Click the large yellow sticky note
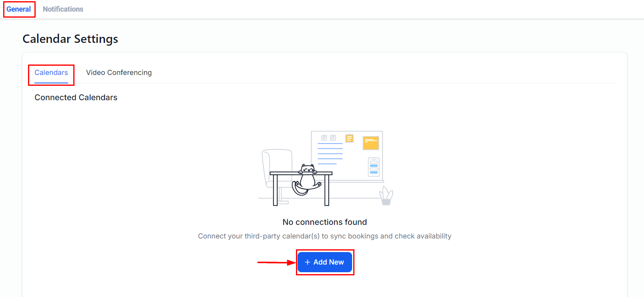Viewport: 644px width, 297px height. coord(370,143)
